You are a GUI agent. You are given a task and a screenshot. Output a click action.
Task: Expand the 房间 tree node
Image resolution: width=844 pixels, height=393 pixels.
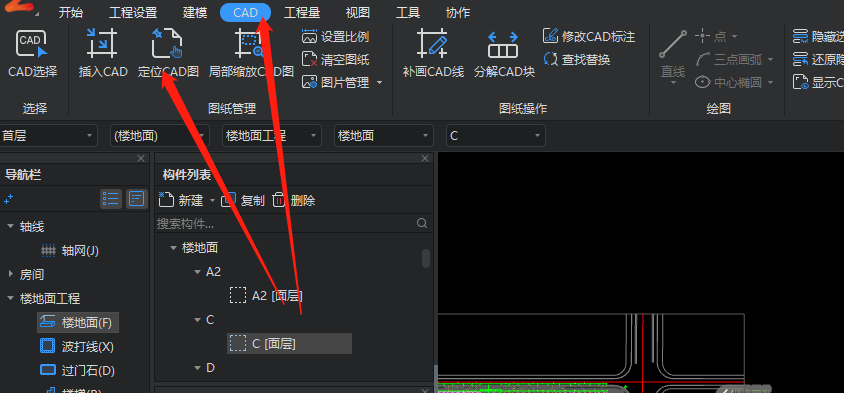pyautogui.click(x=10, y=275)
